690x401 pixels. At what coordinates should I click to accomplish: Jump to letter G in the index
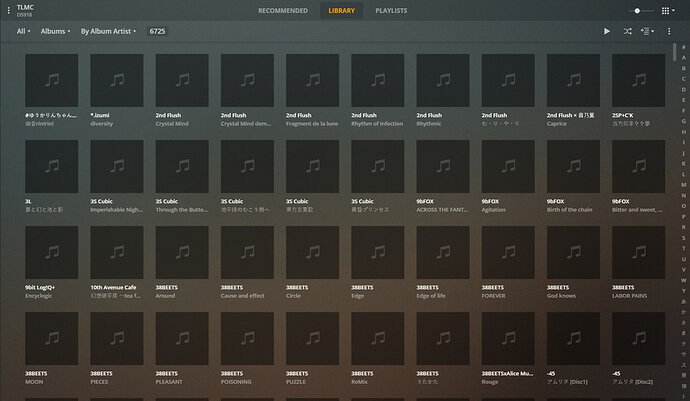coord(683,121)
